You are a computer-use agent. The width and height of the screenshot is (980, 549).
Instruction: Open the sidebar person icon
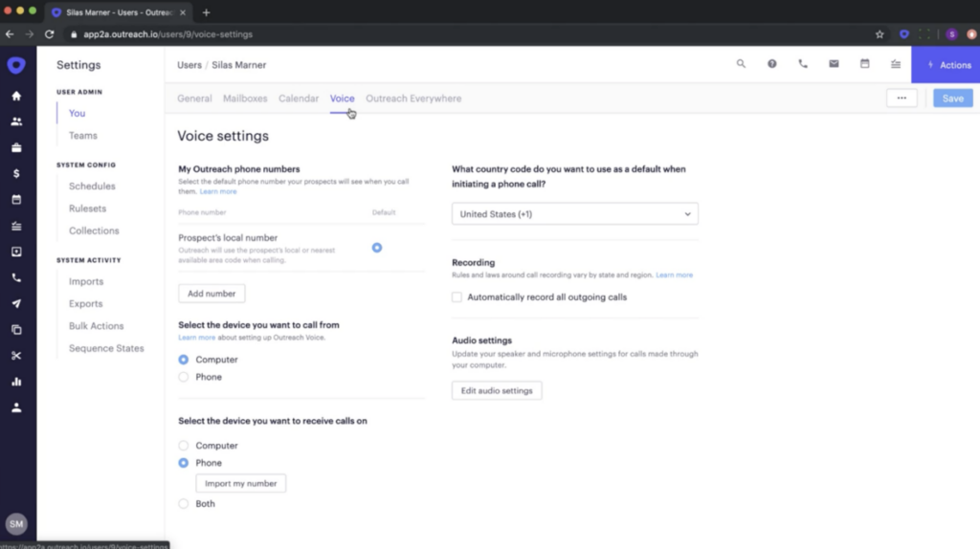[16, 407]
